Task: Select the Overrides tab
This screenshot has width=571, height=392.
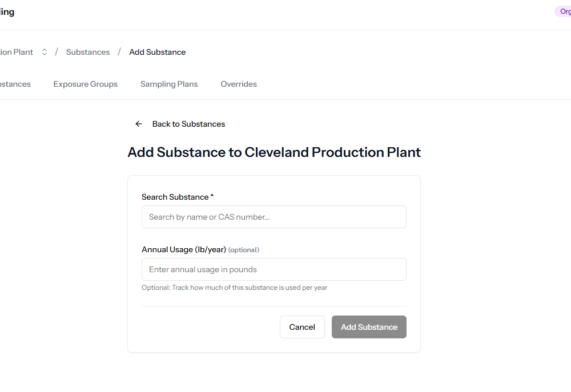Action: pyautogui.click(x=239, y=84)
